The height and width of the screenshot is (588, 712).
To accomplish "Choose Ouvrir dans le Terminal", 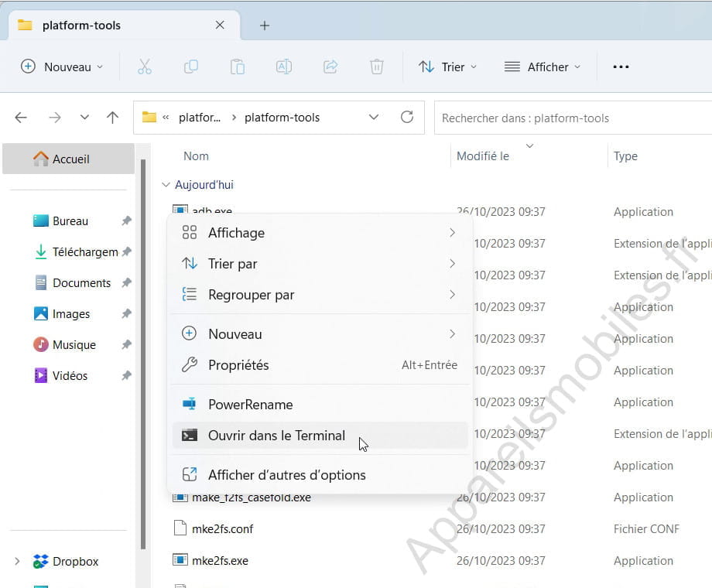I will coord(320,435).
